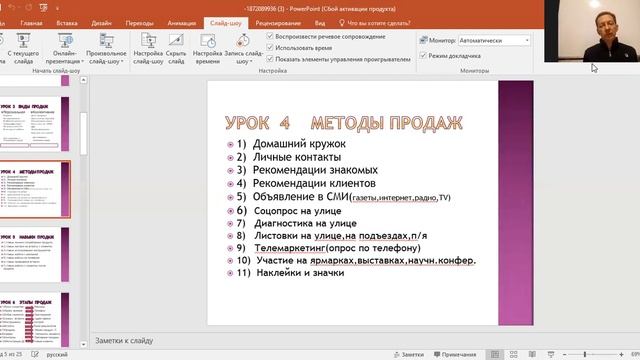Click the presenter webcam video overlay
The height and width of the screenshot is (360, 640).
click(x=592, y=31)
